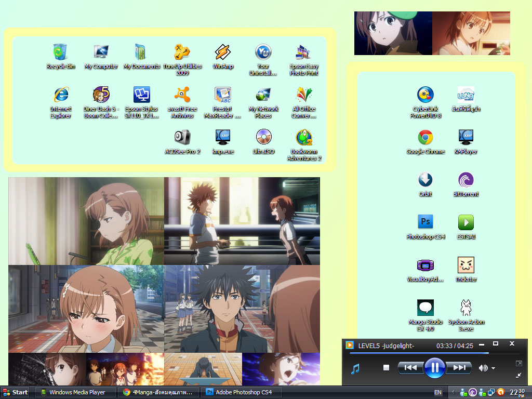This screenshot has width=532, height=399.
Task: Switch to Windows Media Player taskbar button
Action: (76, 392)
